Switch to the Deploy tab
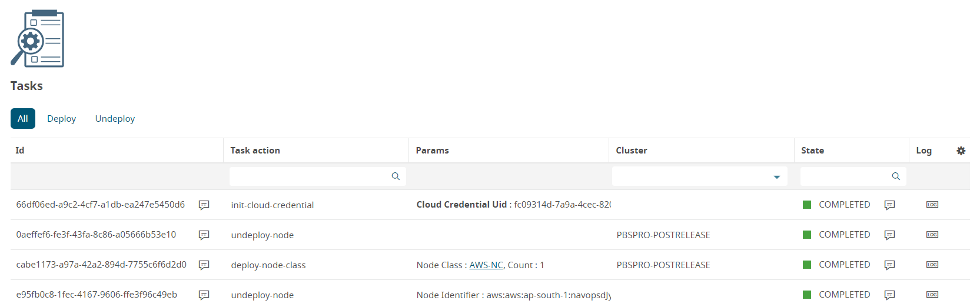This screenshot has width=980, height=307. pyautogui.click(x=61, y=118)
